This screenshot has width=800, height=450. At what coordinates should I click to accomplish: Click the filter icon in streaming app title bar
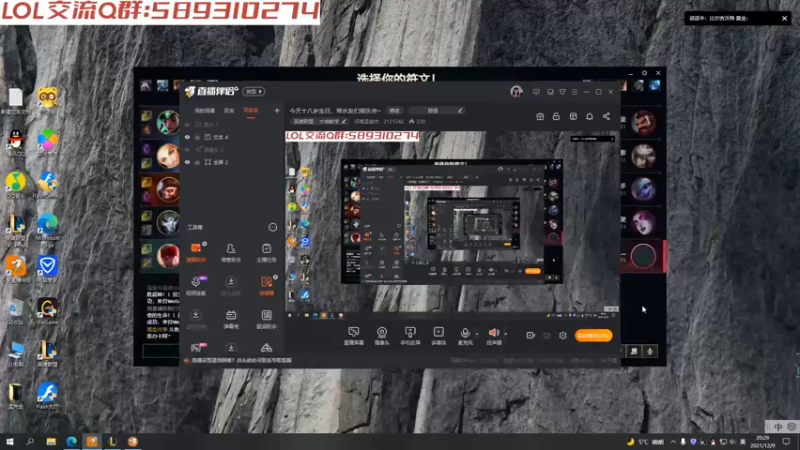point(562,92)
